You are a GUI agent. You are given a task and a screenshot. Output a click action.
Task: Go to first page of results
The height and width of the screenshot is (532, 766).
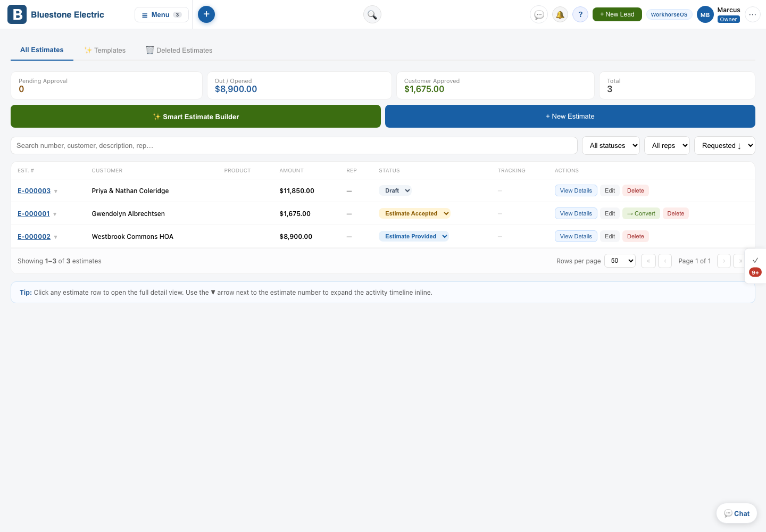(x=648, y=261)
